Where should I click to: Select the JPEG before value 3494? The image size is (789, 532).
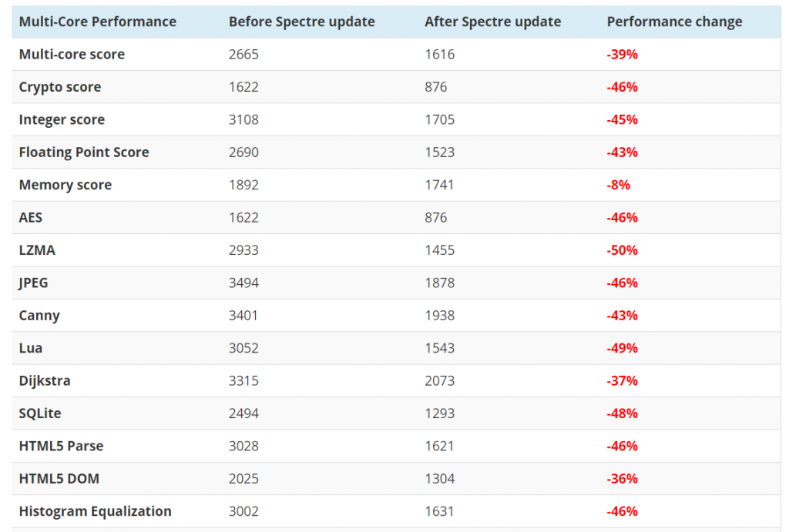[x=243, y=283]
